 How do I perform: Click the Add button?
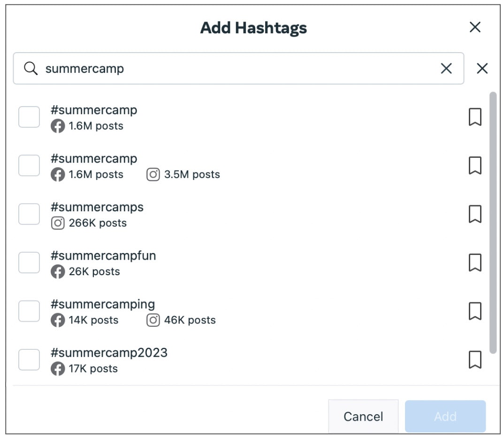(x=445, y=416)
